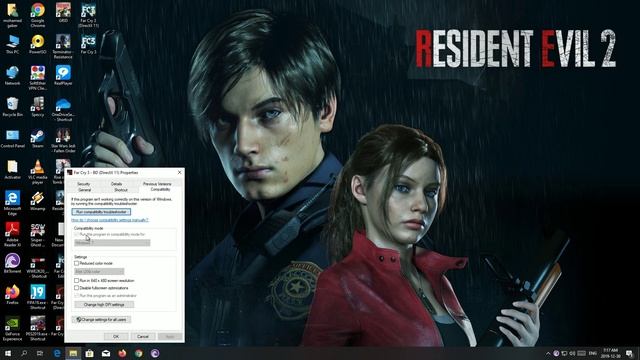Toggle Run this program in compatibility mode
The width and height of the screenshot is (640, 360).
click(x=76, y=235)
